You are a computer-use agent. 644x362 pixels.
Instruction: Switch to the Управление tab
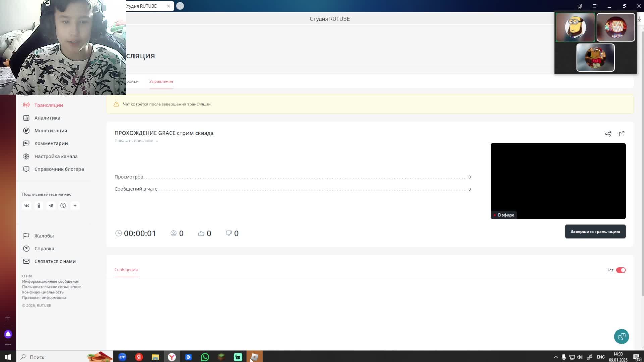point(161,81)
